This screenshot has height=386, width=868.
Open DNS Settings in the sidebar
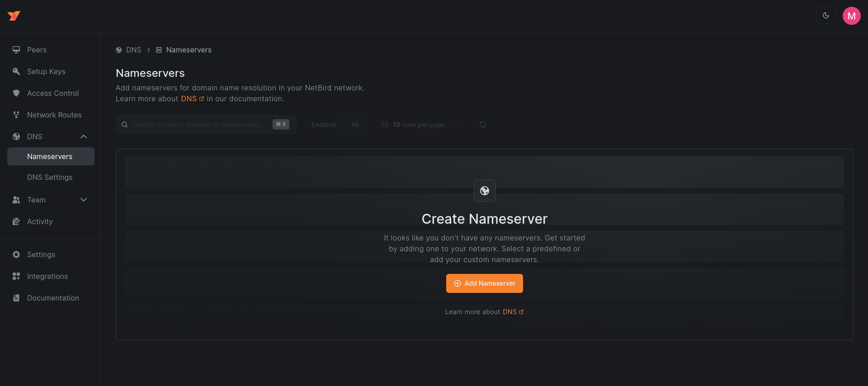50,177
